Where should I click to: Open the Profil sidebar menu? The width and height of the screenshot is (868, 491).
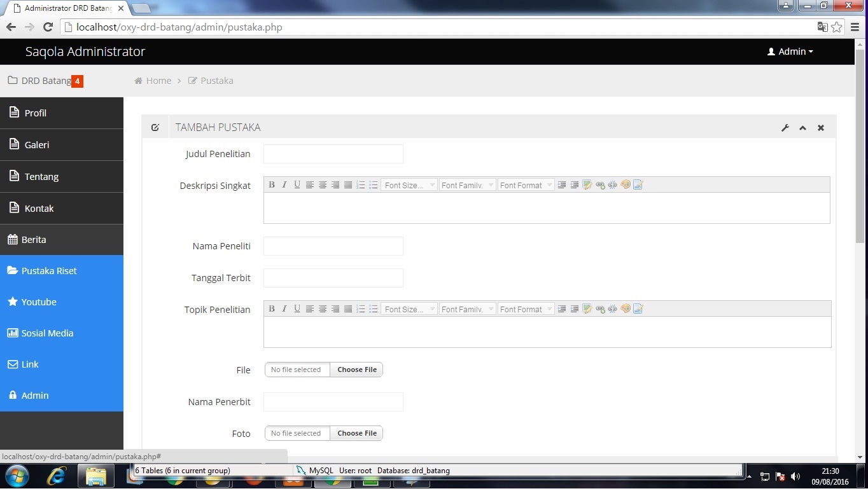pos(62,113)
